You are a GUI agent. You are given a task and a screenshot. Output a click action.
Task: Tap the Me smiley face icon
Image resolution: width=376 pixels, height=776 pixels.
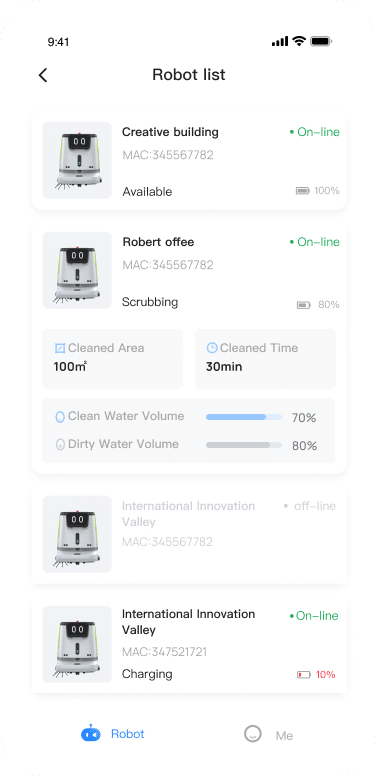pos(253,734)
